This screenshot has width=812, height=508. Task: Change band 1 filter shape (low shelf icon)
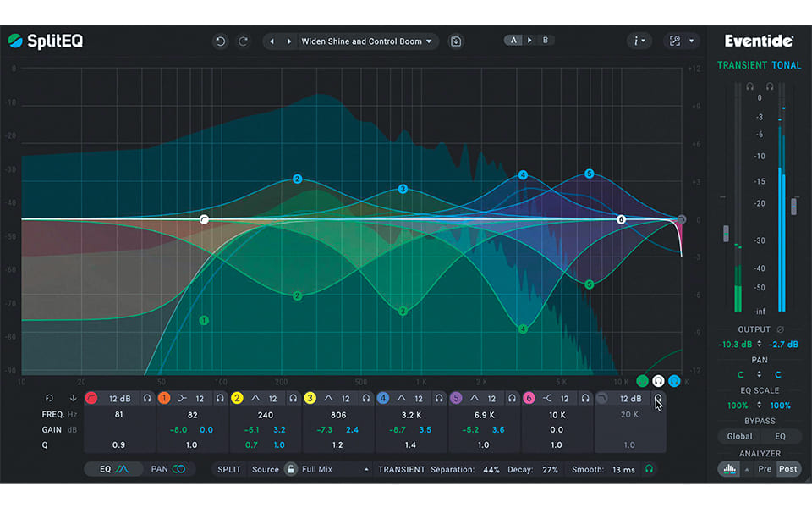click(183, 398)
